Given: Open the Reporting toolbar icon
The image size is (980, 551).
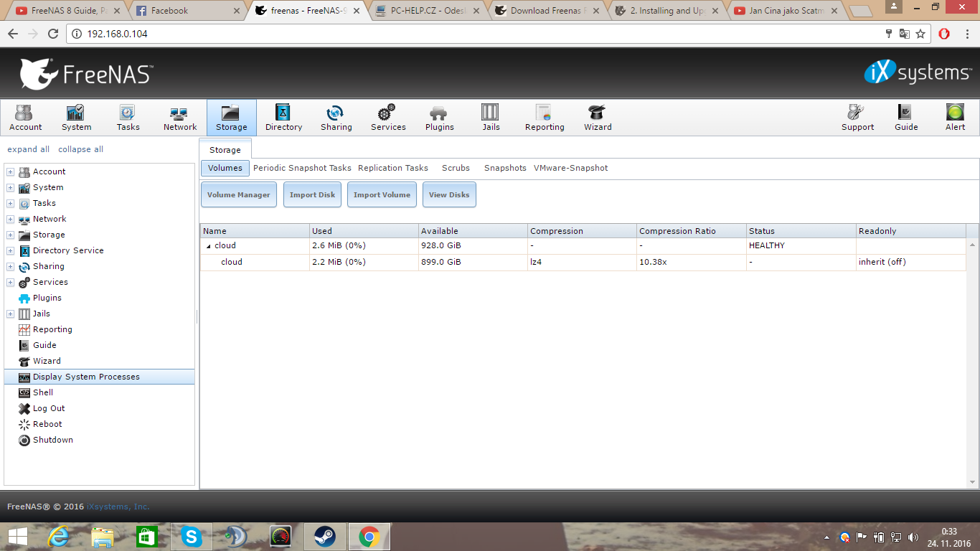Looking at the screenshot, I should (545, 118).
